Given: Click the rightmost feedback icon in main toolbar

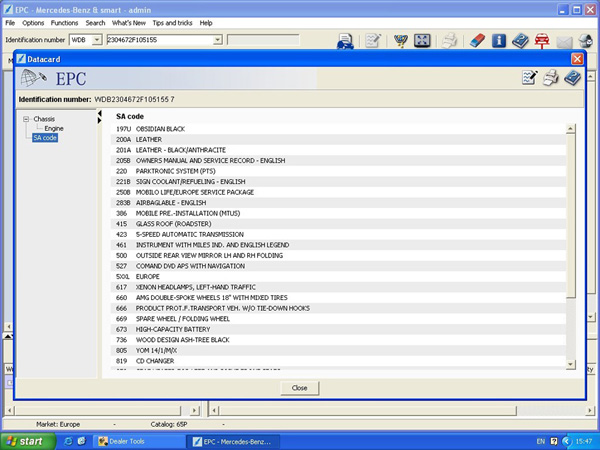Looking at the screenshot, I should point(585,41).
